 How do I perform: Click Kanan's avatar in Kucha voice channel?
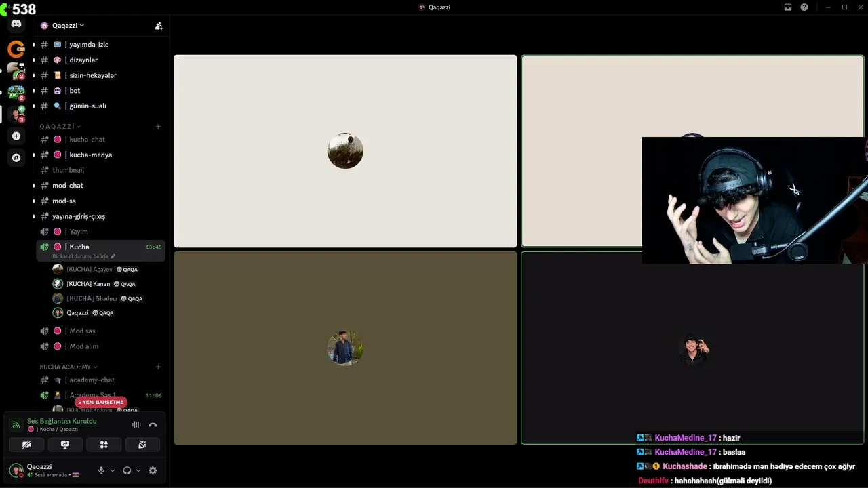tap(58, 284)
